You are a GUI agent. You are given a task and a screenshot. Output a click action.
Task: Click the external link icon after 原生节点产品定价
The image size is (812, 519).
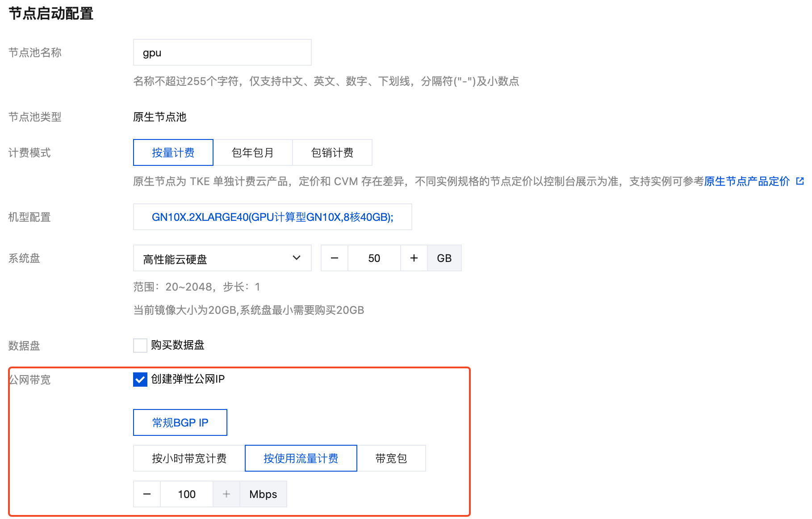(800, 181)
